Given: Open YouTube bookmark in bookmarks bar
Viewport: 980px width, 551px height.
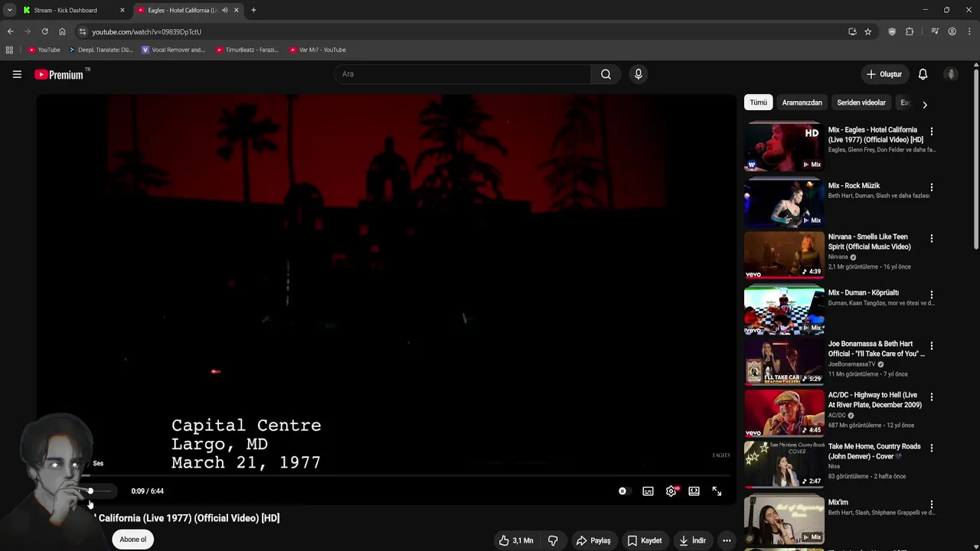Looking at the screenshot, I should pos(44,50).
